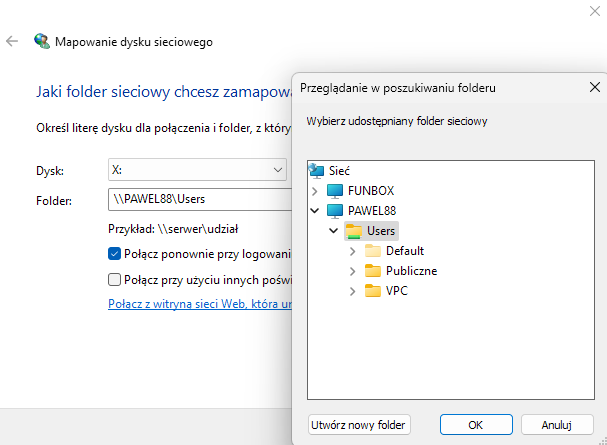The width and height of the screenshot is (607, 445).
Task: Enable connect using different credentials checkbox
Action: tap(115, 279)
